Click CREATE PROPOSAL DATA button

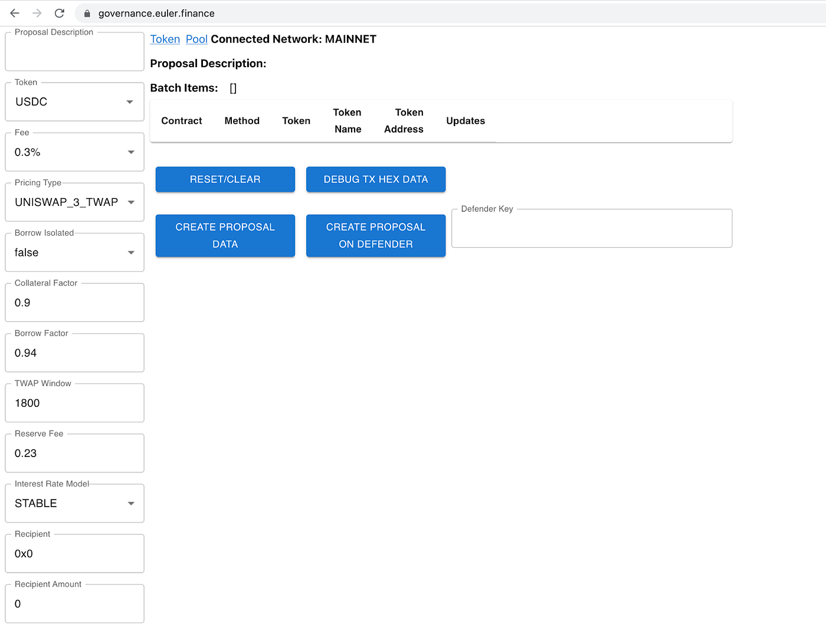pos(225,235)
